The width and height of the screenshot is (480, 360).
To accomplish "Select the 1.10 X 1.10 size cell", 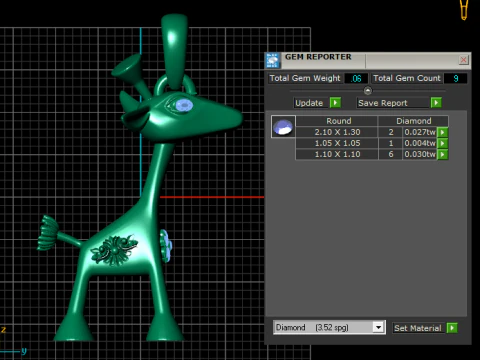I will pyautogui.click(x=337, y=154).
